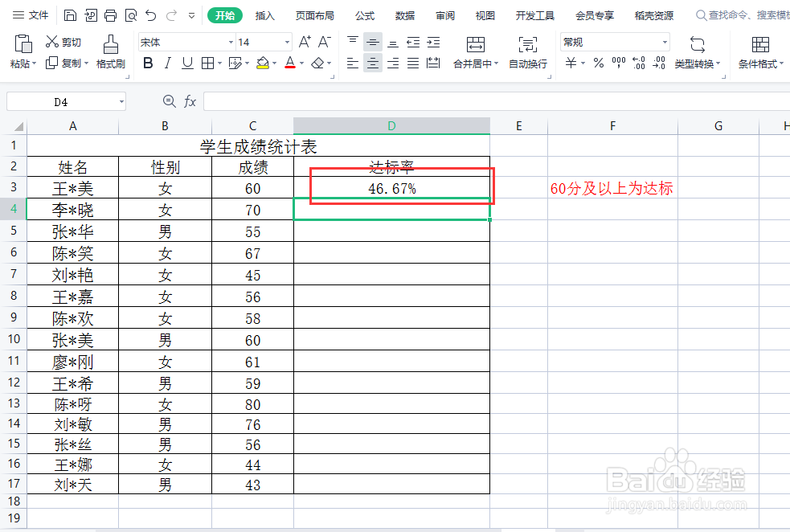The width and height of the screenshot is (790, 532).
Task: Select the format painter (格式刷) tool
Action: (x=111, y=48)
